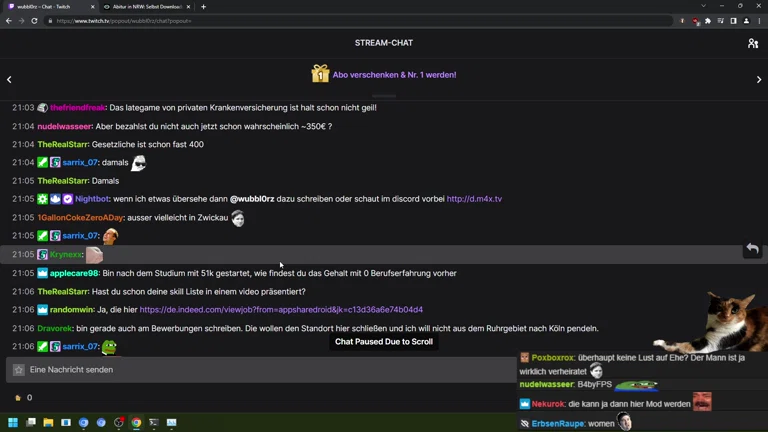This screenshot has height=432, width=768.
Task: Open the media control playlist icon
Action: tap(720, 21)
